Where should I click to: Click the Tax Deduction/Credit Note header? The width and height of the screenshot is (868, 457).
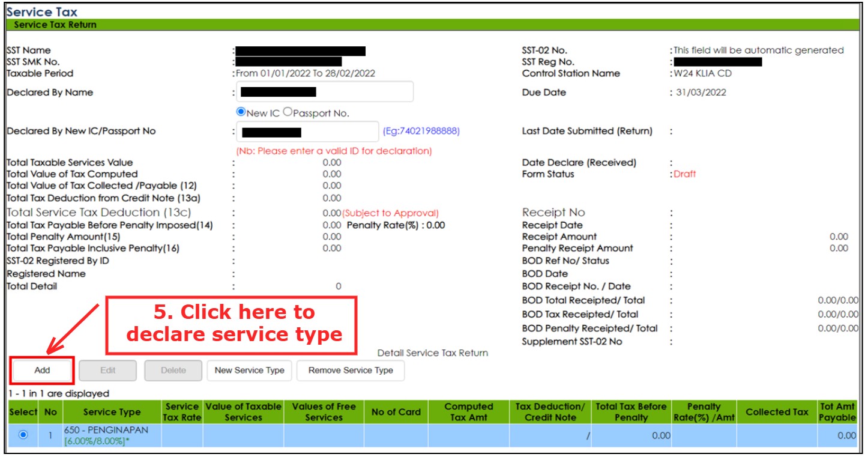[x=550, y=412]
